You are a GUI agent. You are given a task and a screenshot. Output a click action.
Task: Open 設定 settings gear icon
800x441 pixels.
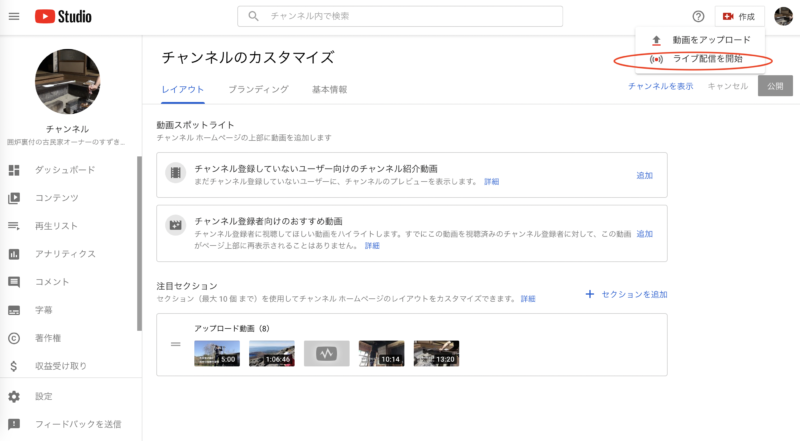(x=14, y=397)
